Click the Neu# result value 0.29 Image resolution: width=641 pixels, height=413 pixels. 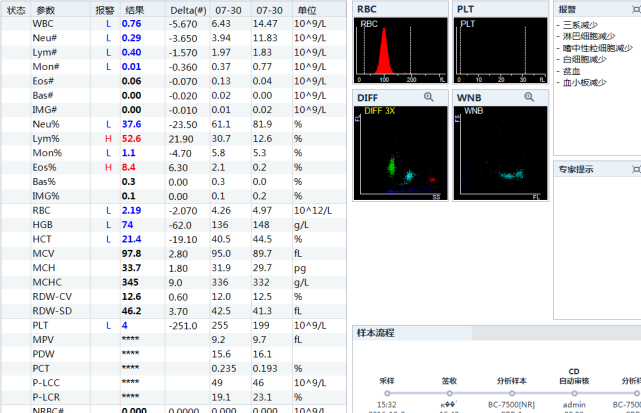(131, 38)
